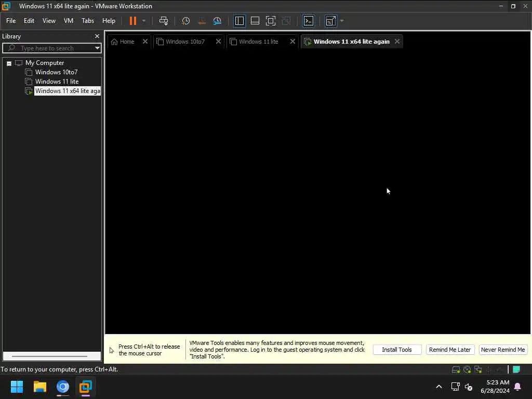Close the Library panel
Image resolution: width=532 pixels, height=399 pixels.
(97, 36)
